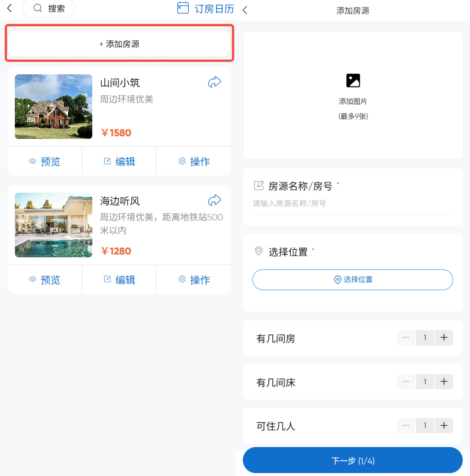This screenshot has height=476, width=470.
Task: Increase the 可住几人 count
Action: click(444, 425)
